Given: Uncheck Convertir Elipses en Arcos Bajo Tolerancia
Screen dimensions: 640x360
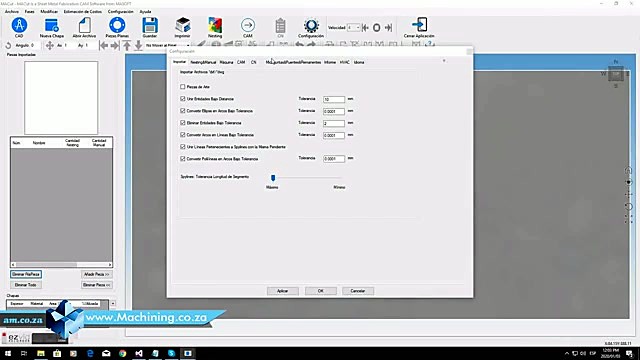Looking at the screenshot, I should [x=182, y=111].
